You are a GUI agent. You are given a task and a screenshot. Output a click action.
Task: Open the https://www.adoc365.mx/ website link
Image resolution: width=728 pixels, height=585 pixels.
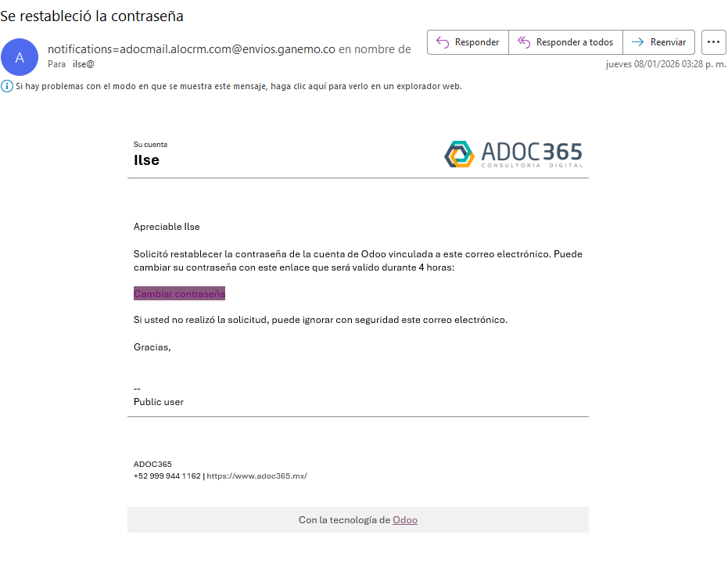(x=256, y=476)
